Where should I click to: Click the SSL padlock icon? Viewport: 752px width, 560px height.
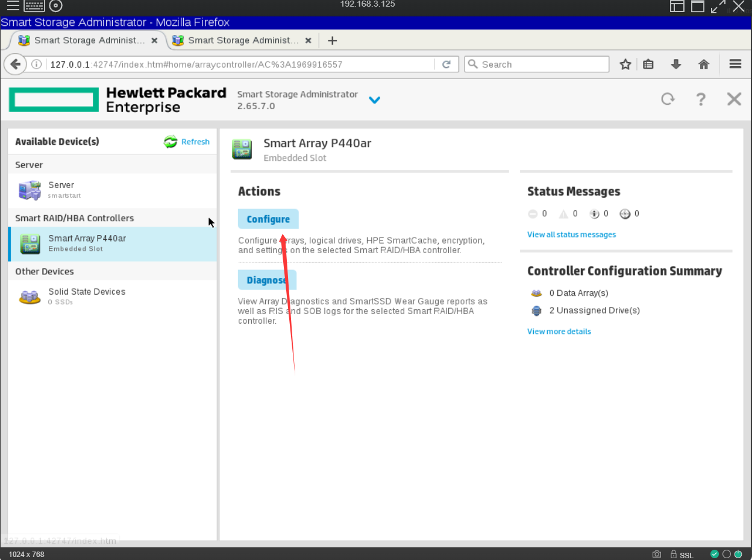(672, 554)
